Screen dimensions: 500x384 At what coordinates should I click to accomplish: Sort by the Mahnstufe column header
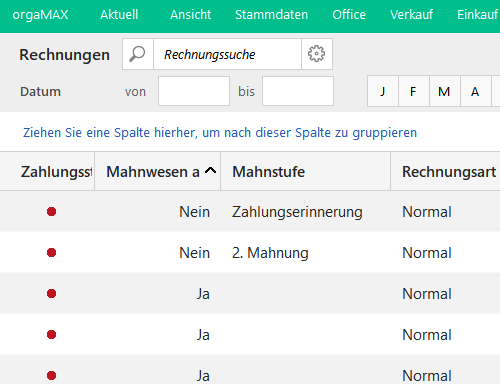[x=305, y=172]
